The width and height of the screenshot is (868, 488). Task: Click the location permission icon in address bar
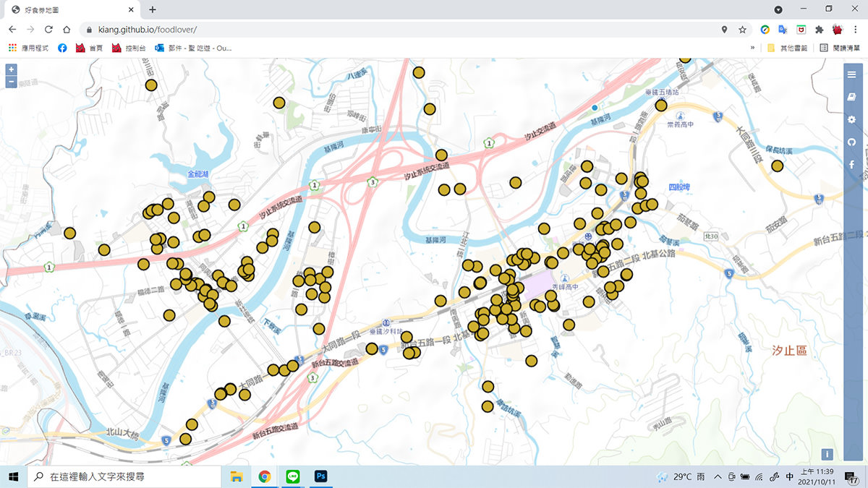[724, 30]
